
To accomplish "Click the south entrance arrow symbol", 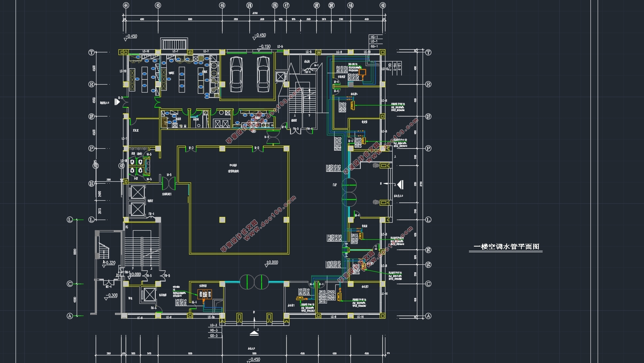I will pyautogui.click(x=254, y=333).
